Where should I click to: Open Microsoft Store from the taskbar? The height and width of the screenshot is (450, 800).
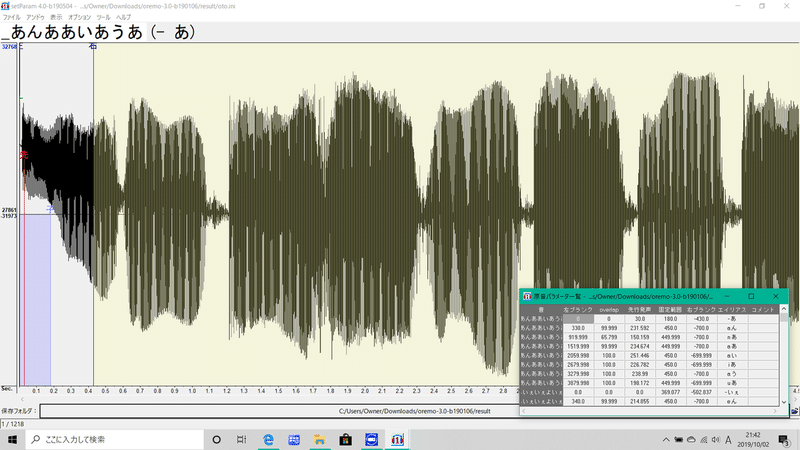click(345, 439)
